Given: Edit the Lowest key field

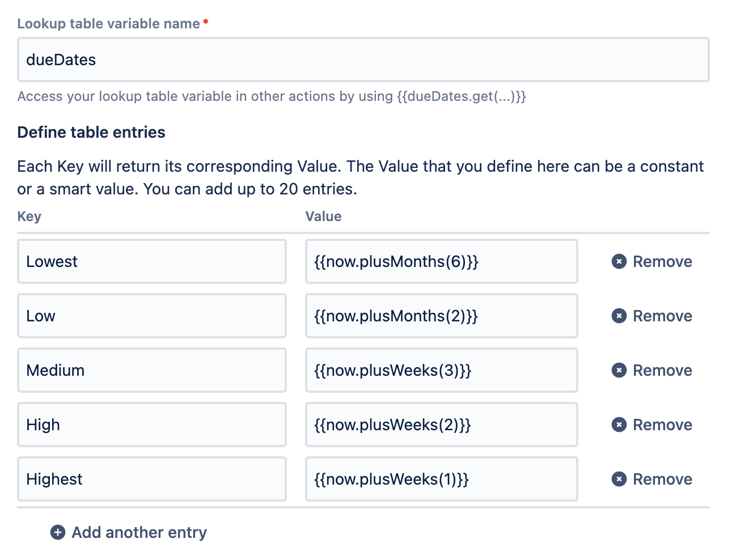Looking at the screenshot, I should [x=152, y=261].
